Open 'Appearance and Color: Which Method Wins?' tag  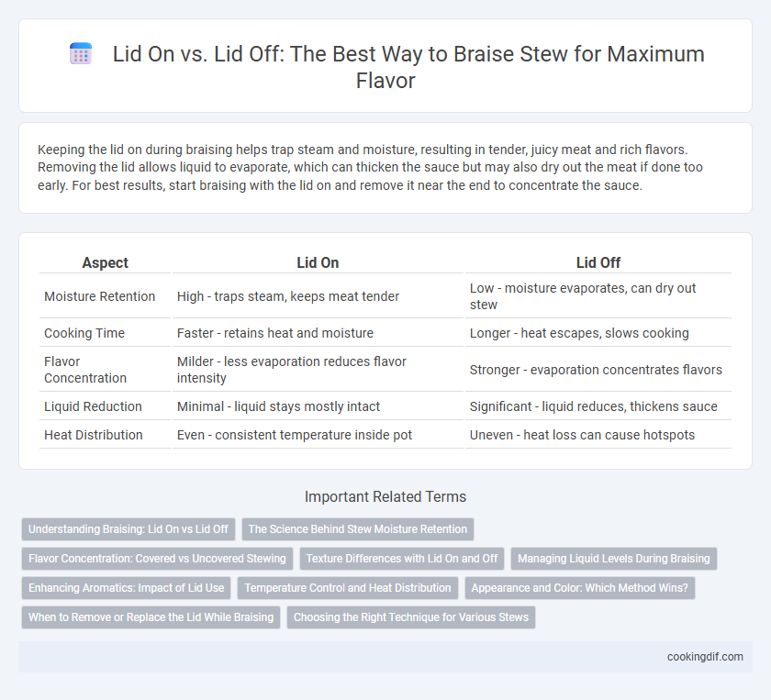pos(580,588)
